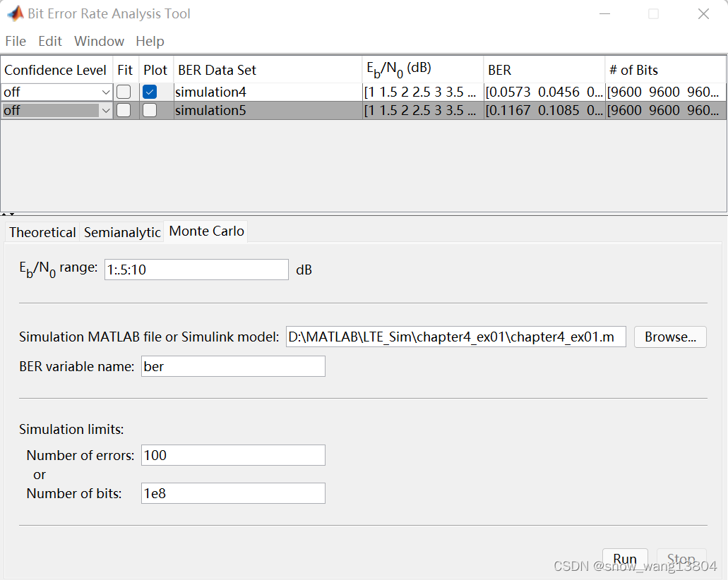Select the simulation4 data set name
Image resolution: width=728 pixels, height=580 pixels.
tap(268, 92)
